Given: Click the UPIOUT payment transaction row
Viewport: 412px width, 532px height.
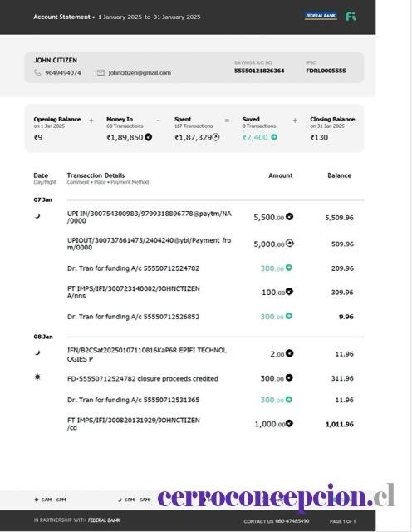Looking at the screenshot, I should (210, 244).
